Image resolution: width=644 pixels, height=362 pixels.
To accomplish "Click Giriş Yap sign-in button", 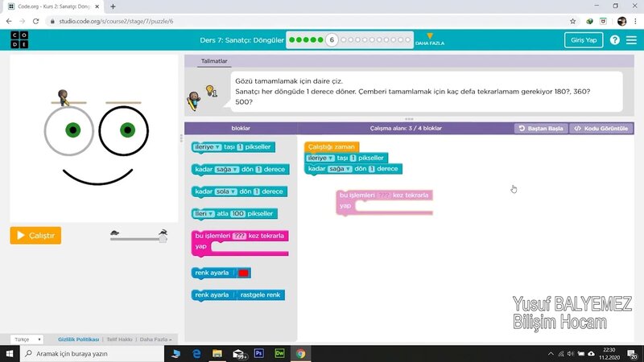I will [x=583, y=39].
